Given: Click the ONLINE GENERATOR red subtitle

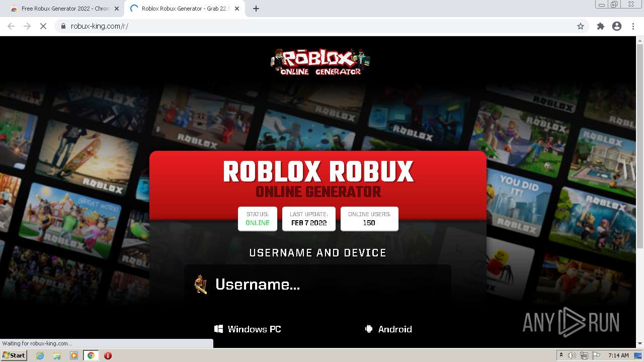Looking at the screenshot, I should (318, 192).
